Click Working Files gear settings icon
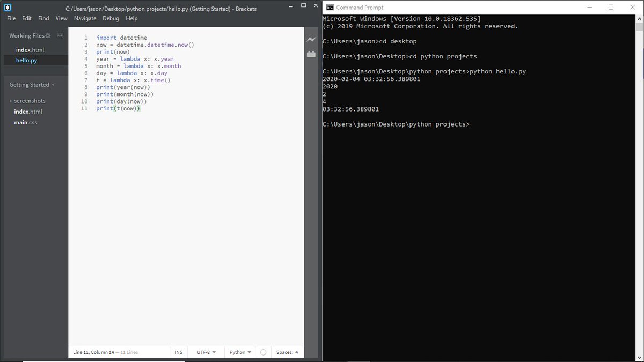 coord(48,35)
